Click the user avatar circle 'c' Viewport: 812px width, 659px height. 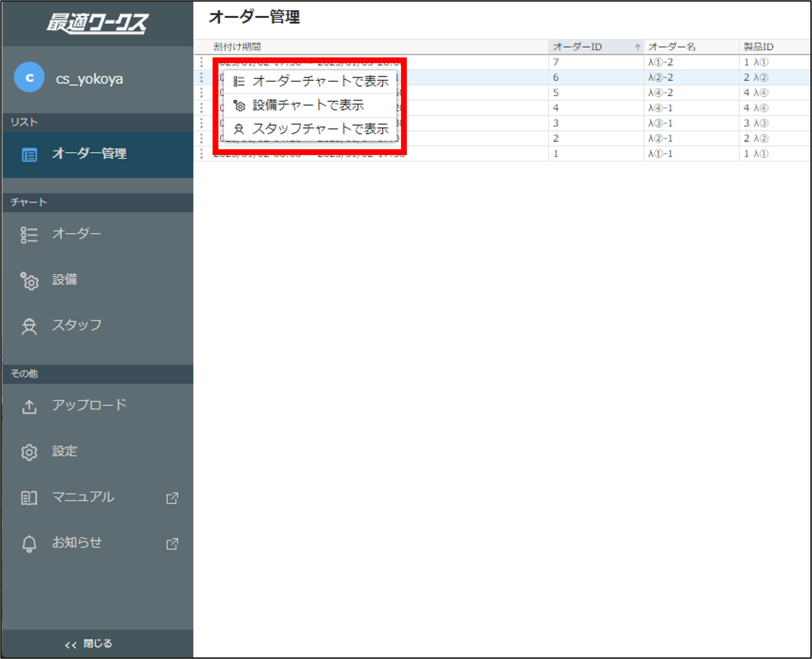click(x=29, y=77)
